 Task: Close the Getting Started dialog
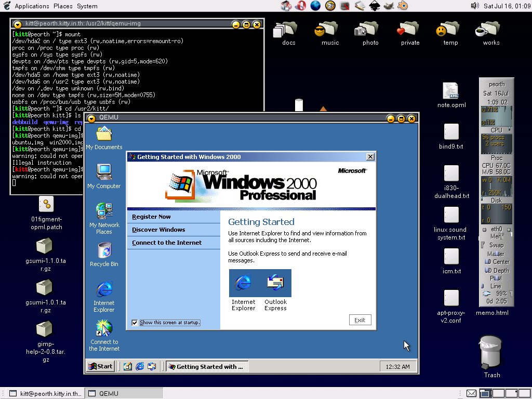point(370,157)
